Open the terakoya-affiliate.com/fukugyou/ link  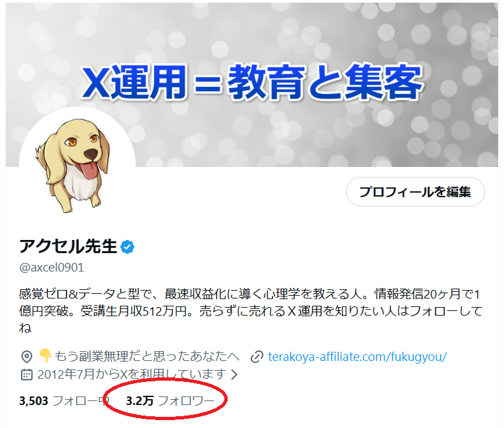point(357,357)
